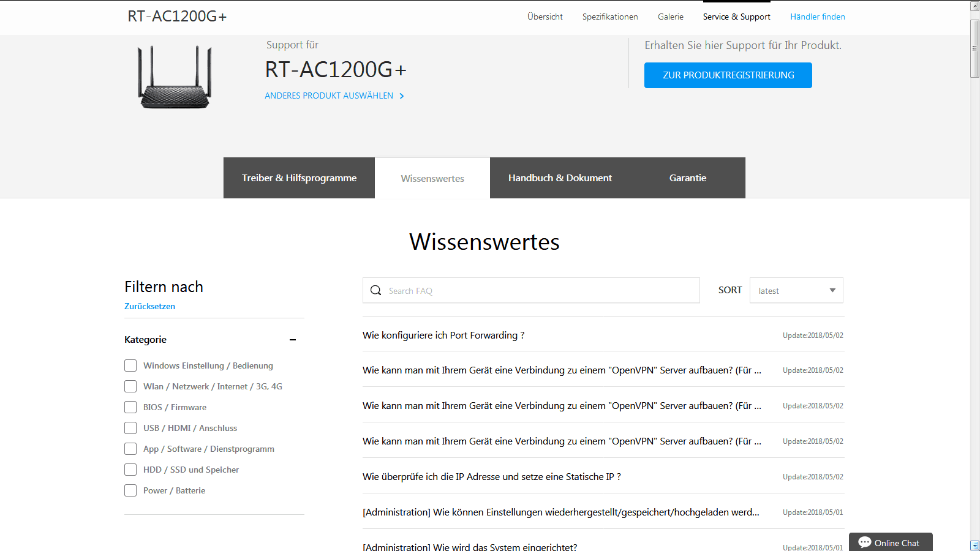Open FAQ Wie konfiguriere ich Port Forwarding

(x=443, y=335)
